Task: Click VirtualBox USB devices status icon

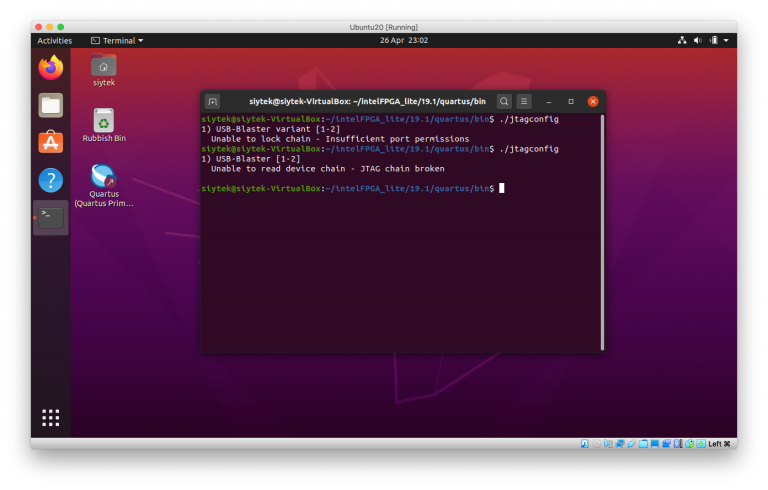Action: click(x=631, y=443)
